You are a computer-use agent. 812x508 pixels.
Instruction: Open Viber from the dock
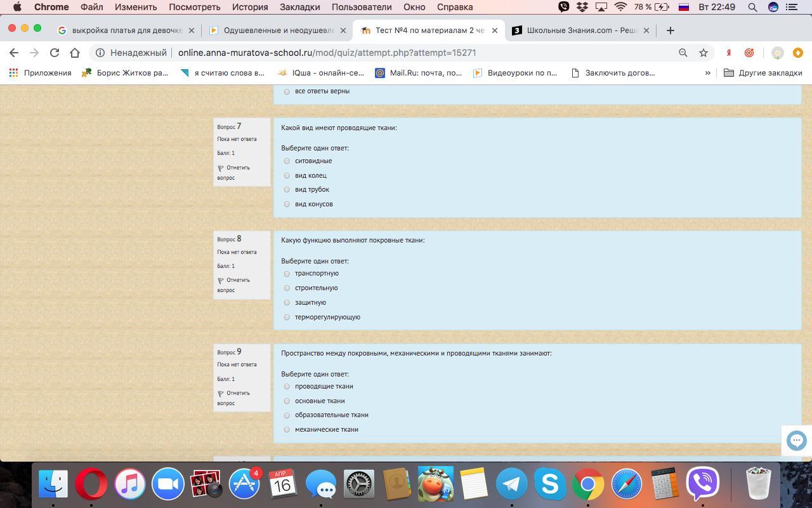pos(702,485)
